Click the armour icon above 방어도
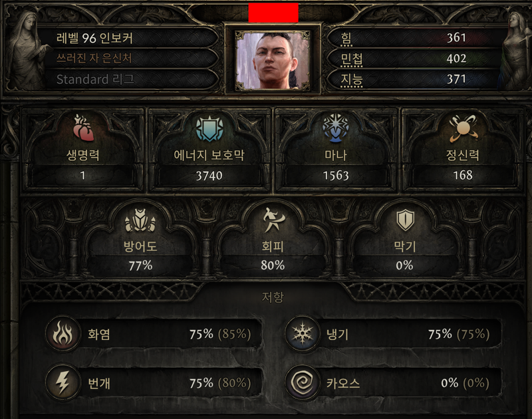Image resolution: width=532 pixels, height=419 pixels. pyautogui.click(x=140, y=221)
